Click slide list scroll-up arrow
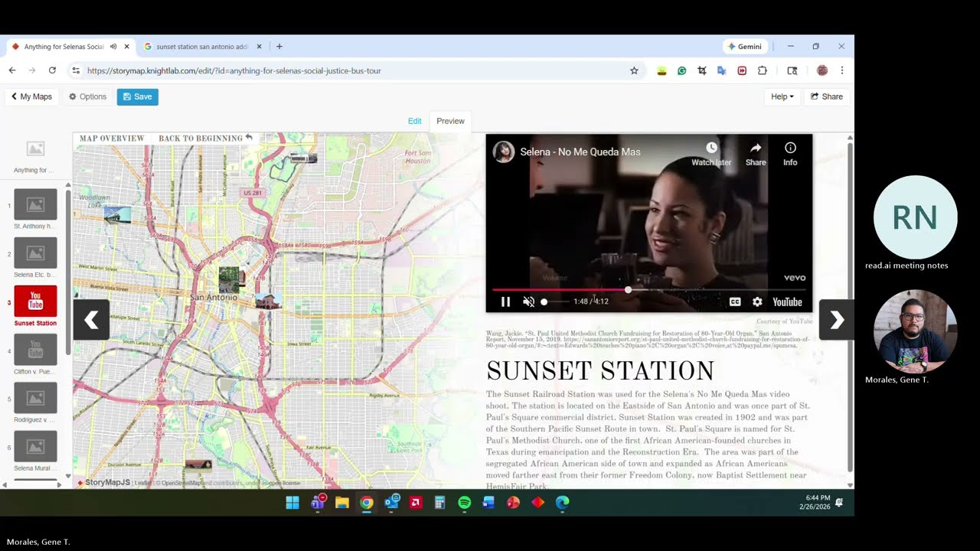Screen dimensions: 980x551 click(x=68, y=185)
